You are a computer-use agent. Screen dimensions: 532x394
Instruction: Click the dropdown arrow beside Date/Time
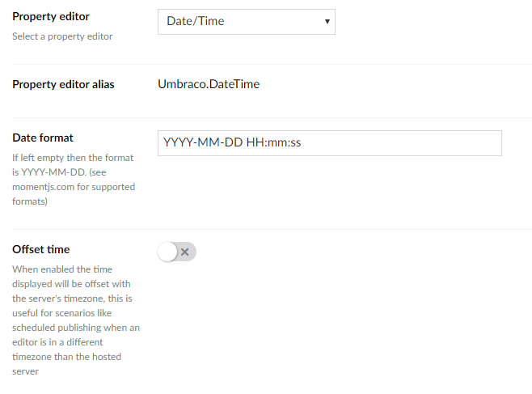[x=327, y=22]
